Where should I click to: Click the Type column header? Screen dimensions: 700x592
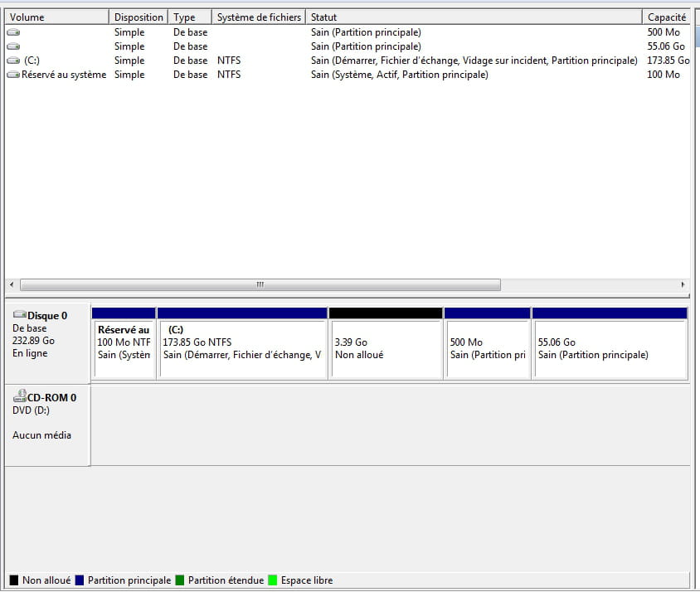pos(189,17)
